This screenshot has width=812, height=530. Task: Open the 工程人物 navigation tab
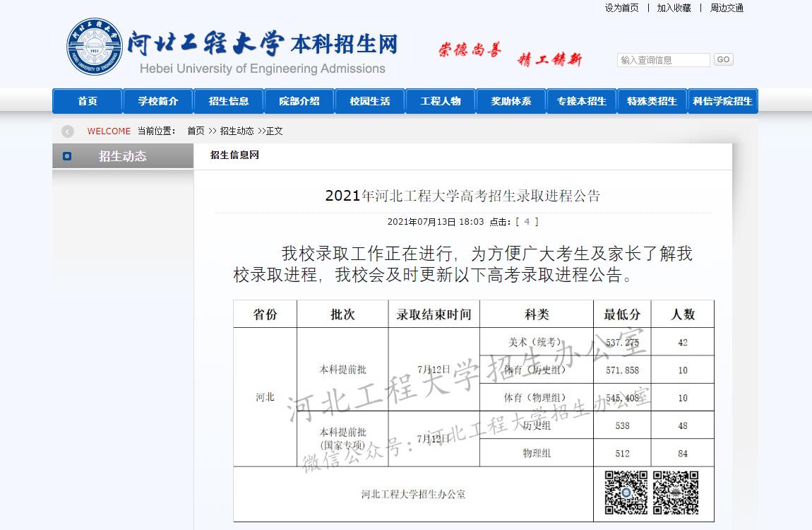pos(440,101)
